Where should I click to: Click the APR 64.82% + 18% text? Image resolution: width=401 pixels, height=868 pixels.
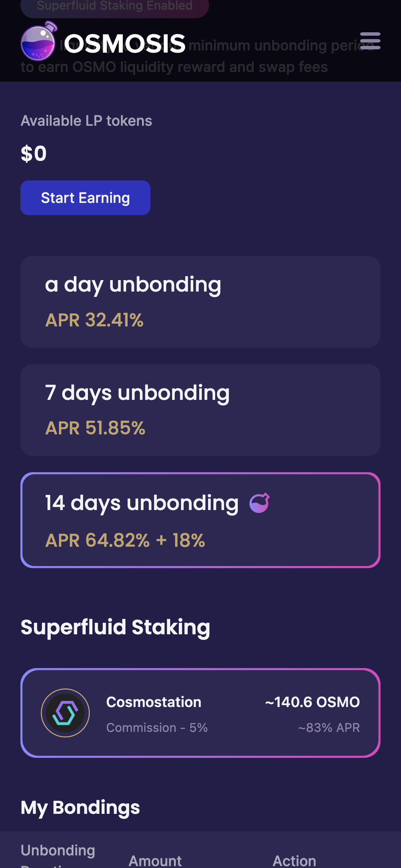(125, 540)
